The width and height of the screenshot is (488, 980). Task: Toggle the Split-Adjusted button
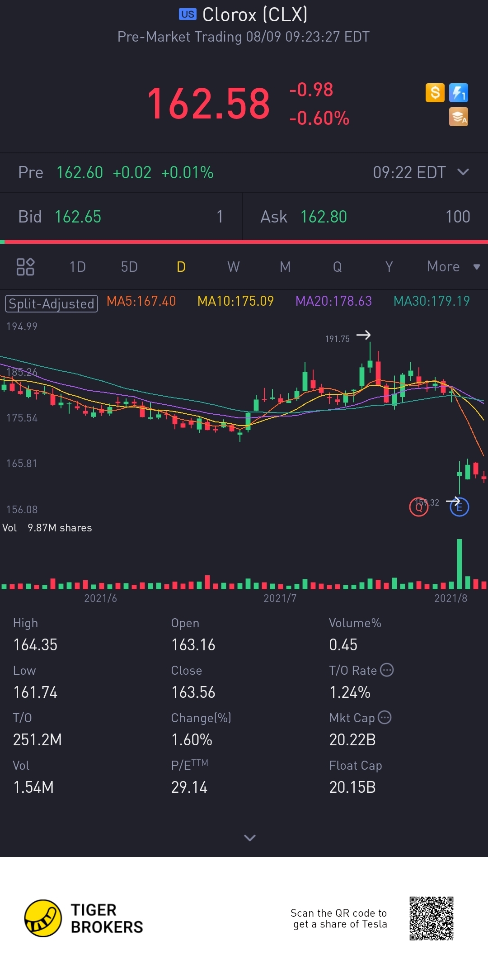pyautogui.click(x=52, y=303)
